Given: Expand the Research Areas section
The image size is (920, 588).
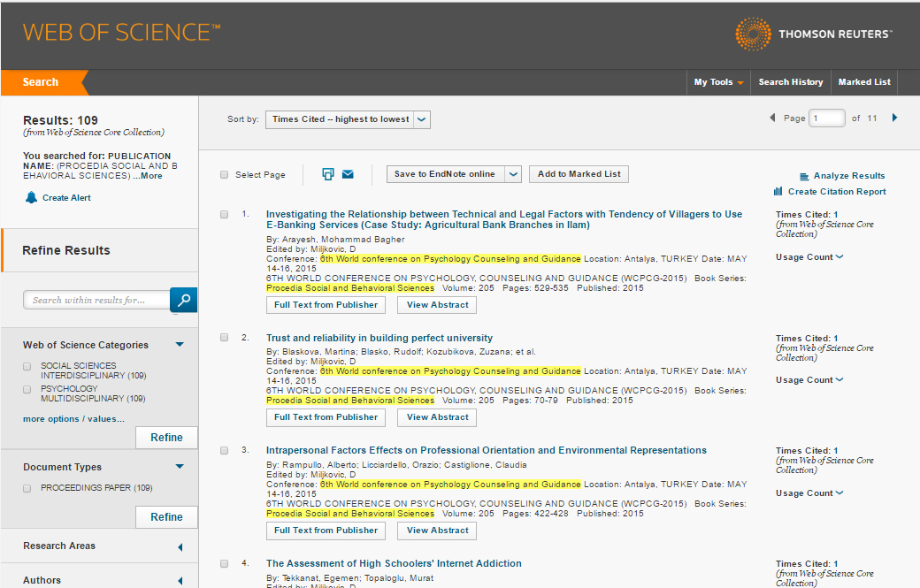Looking at the screenshot, I should 180,547.
